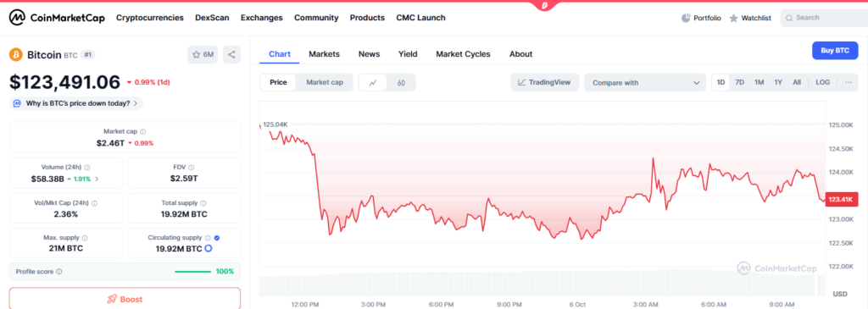
Task: Open the News tab
Action: pyautogui.click(x=370, y=53)
